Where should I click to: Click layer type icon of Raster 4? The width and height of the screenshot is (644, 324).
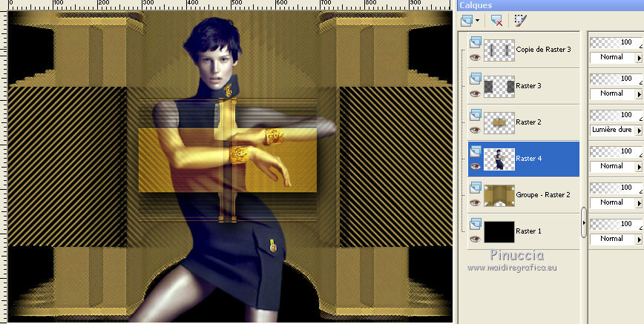pos(476,151)
